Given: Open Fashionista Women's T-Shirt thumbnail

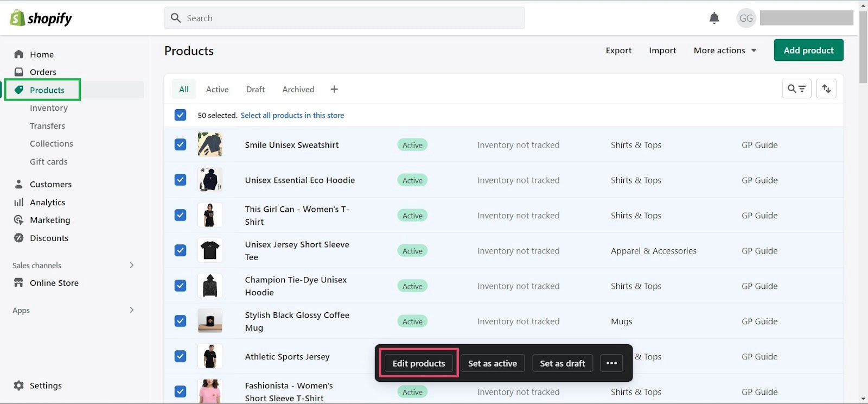Looking at the screenshot, I should 210,392.
